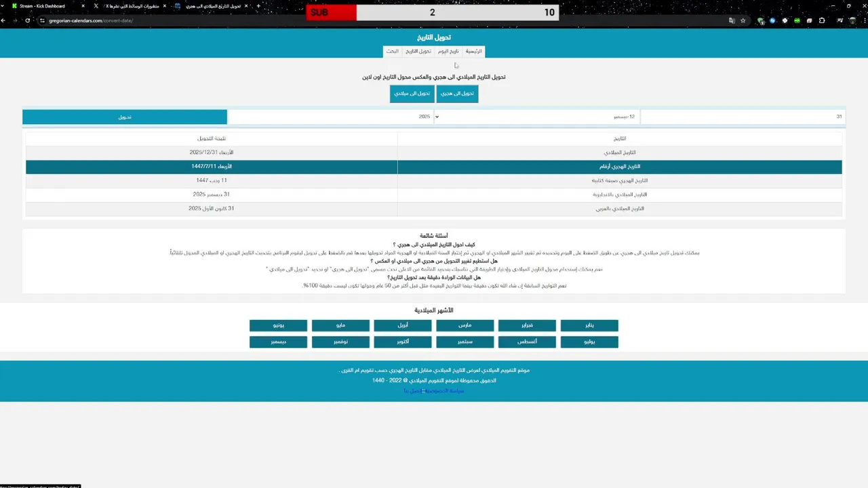The height and width of the screenshot is (488, 868).
Task: Open تاريخ اليوم in site navigation
Action: pyautogui.click(x=448, y=52)
